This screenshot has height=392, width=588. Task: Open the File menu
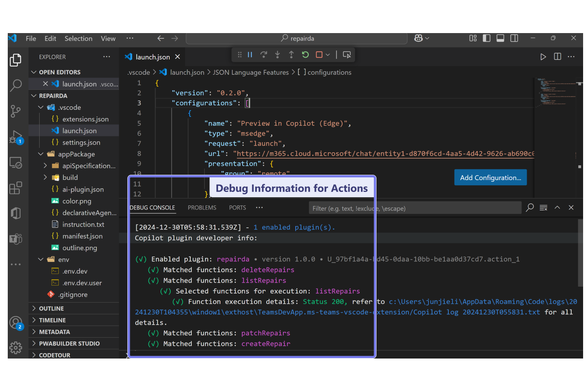(x=31, y=38)
